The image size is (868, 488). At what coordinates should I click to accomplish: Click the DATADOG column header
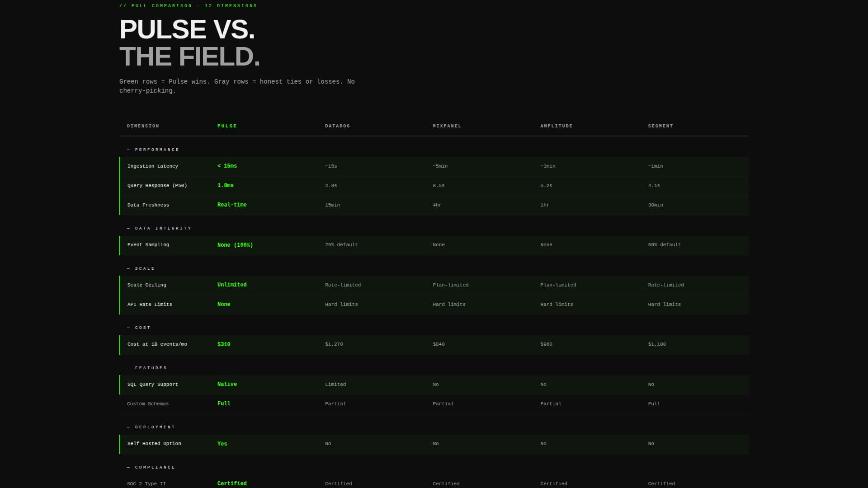coord(337,126)
